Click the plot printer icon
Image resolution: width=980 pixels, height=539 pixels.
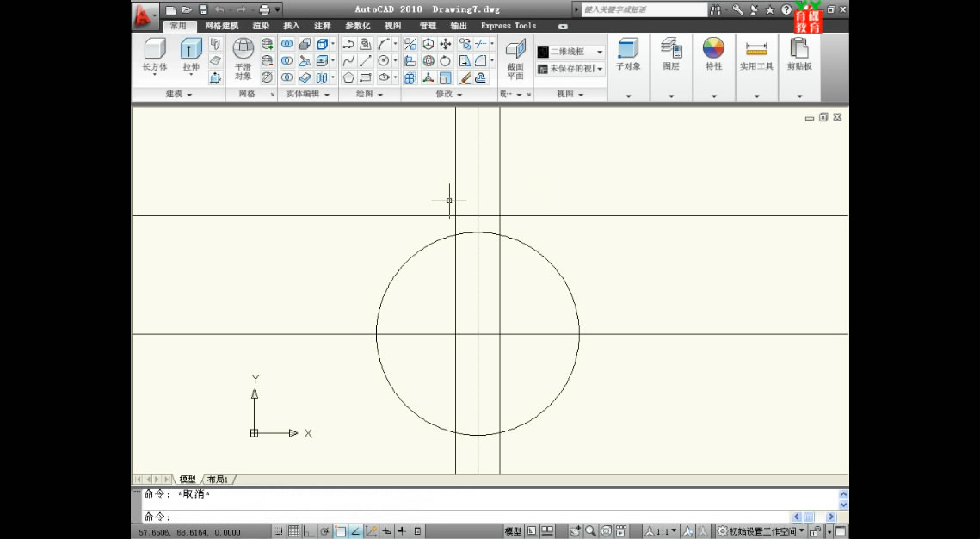(x=264, y=10)
